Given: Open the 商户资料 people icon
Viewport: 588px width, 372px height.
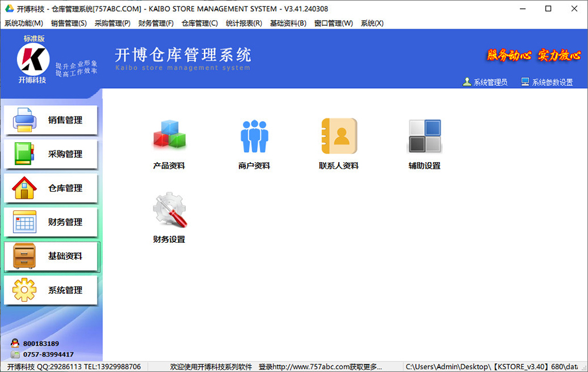Looking at the screenshot, I should 254,136.
